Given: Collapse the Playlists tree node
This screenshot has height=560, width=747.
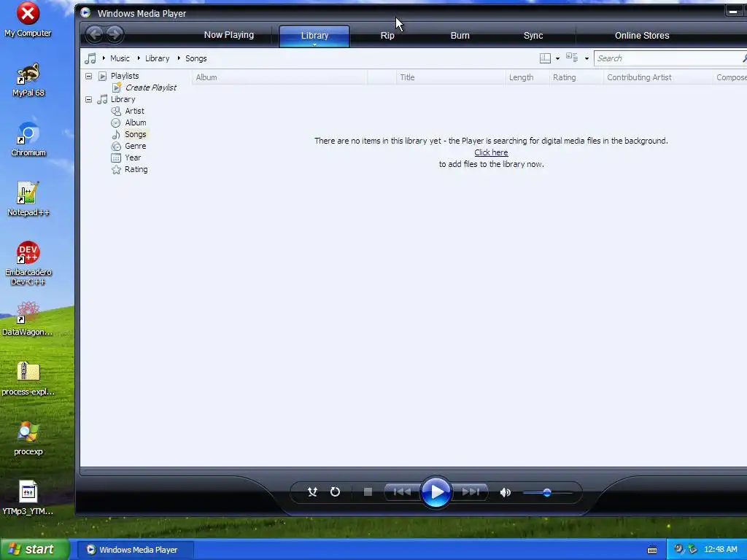Looking at the screenshot, I should (88, 76).
